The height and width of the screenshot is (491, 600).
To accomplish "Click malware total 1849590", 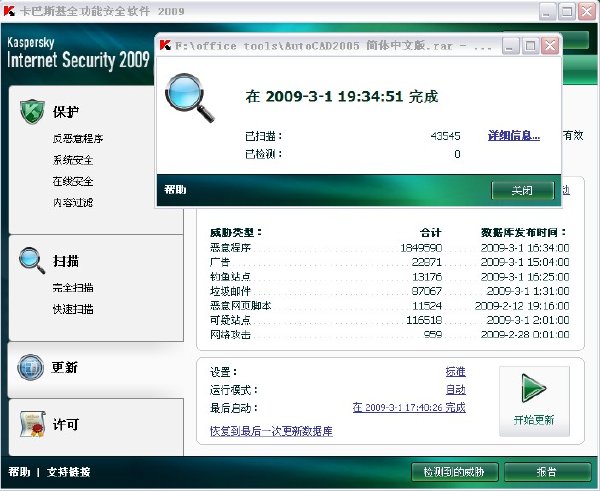I will click(421, 248).
